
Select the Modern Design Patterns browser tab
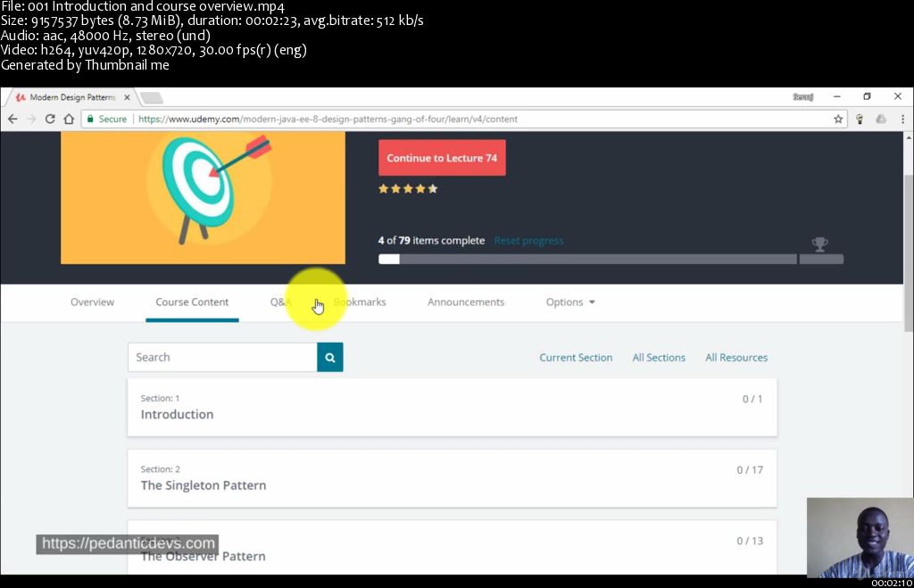pyautogui.click(x=72, y=97)
